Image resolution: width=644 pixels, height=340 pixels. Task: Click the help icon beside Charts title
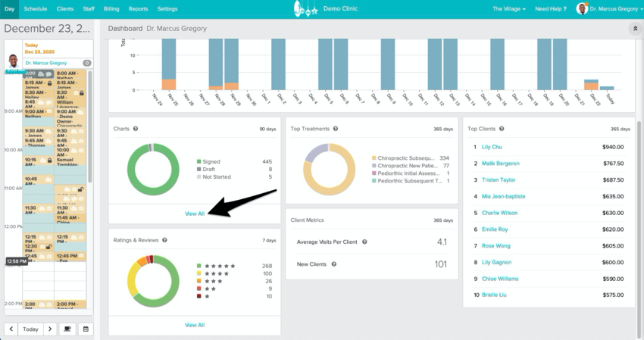click(x=136, y=129)
